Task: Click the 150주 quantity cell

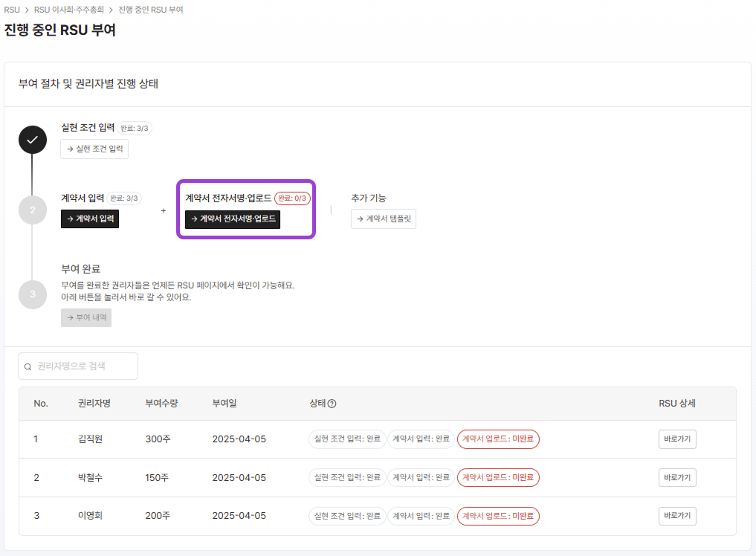Action: (157, 477)
